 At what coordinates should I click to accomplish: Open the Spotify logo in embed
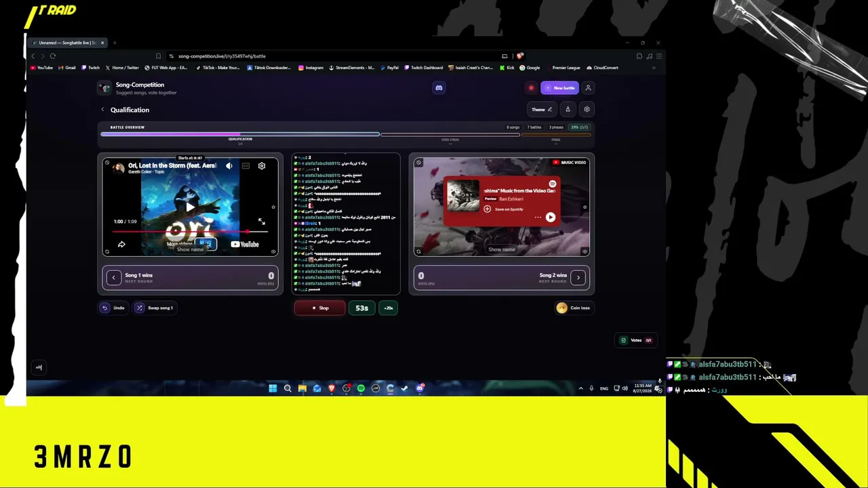pyautogui.click(x=553, y=184)
